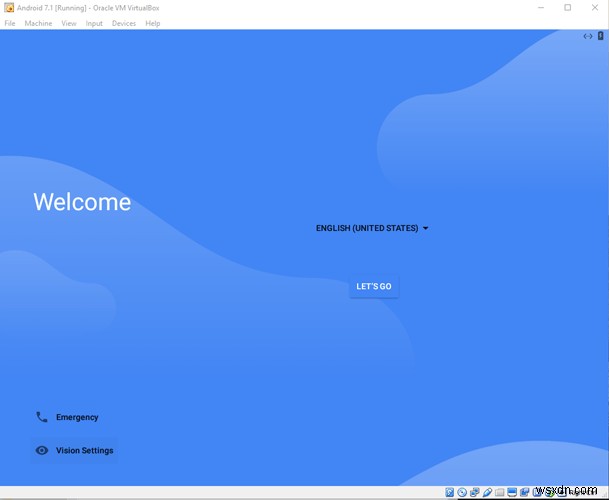Click the eye icon beside Vision Settings
Viewport: 609px width, 500px height.
42,450
